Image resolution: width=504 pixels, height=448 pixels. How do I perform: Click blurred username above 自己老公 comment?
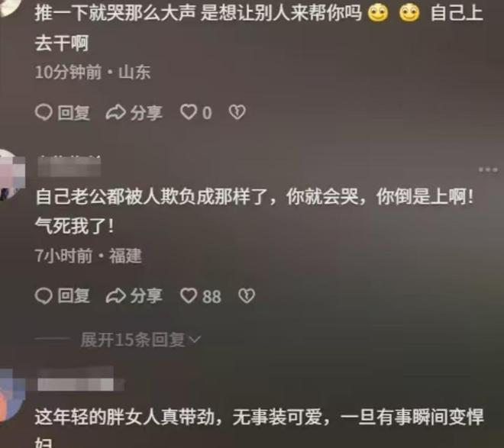point(69,166)
